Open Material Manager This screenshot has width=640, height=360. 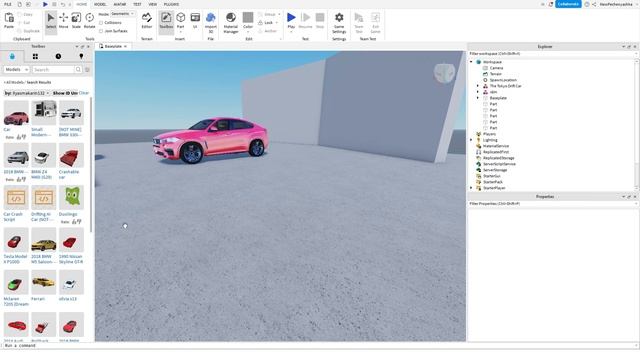pos(231,22)
